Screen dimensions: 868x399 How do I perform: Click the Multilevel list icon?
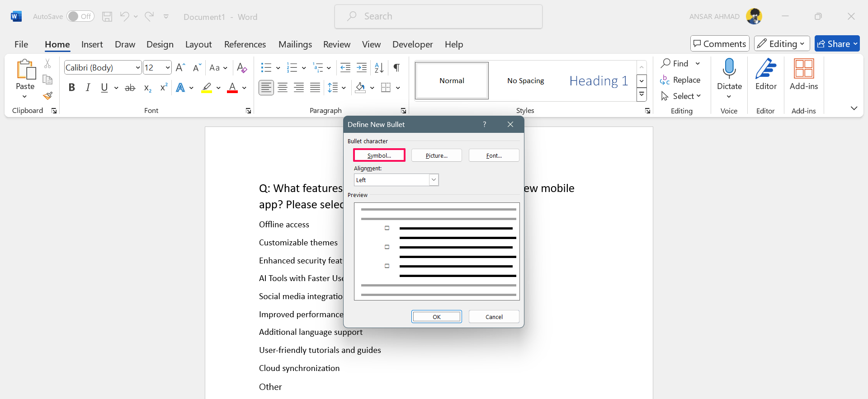[318, 67]
